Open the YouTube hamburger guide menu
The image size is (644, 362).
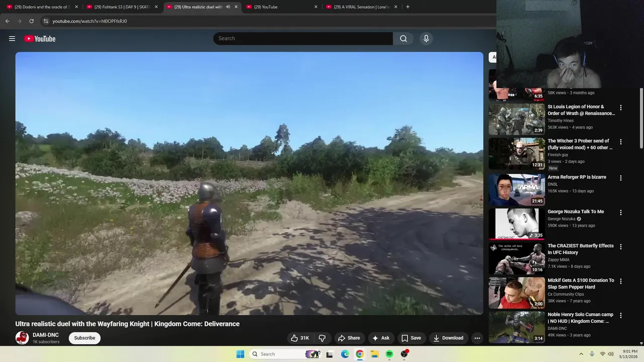point(12,39)
